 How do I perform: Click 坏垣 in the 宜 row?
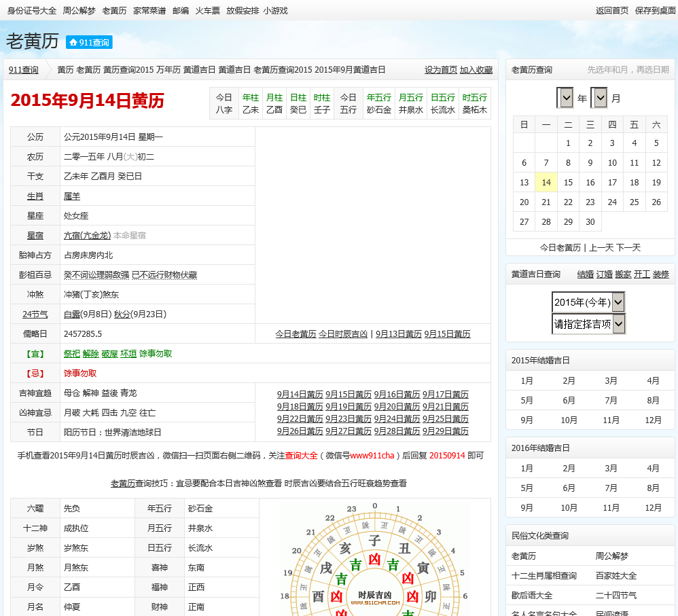click(x=128, y=354)
